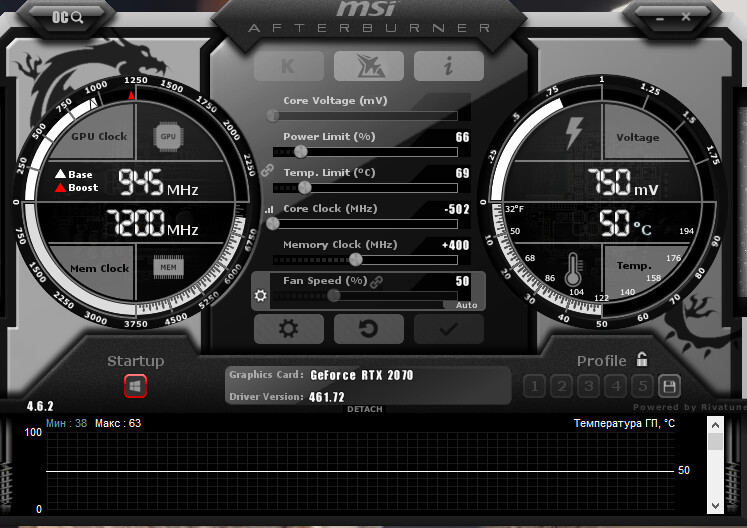Image resolution: width=747 pixels, height=528 pixels.
Task: Click the Memory Clock slider handle
Action: pyautogui.click(x=355, y=259)
